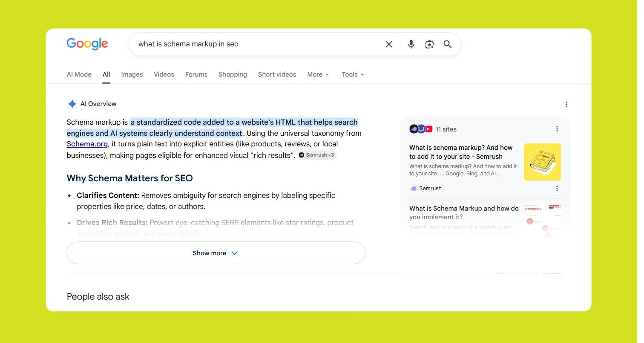Click the Semrush favicon under the first card

(x=413, y=189)
